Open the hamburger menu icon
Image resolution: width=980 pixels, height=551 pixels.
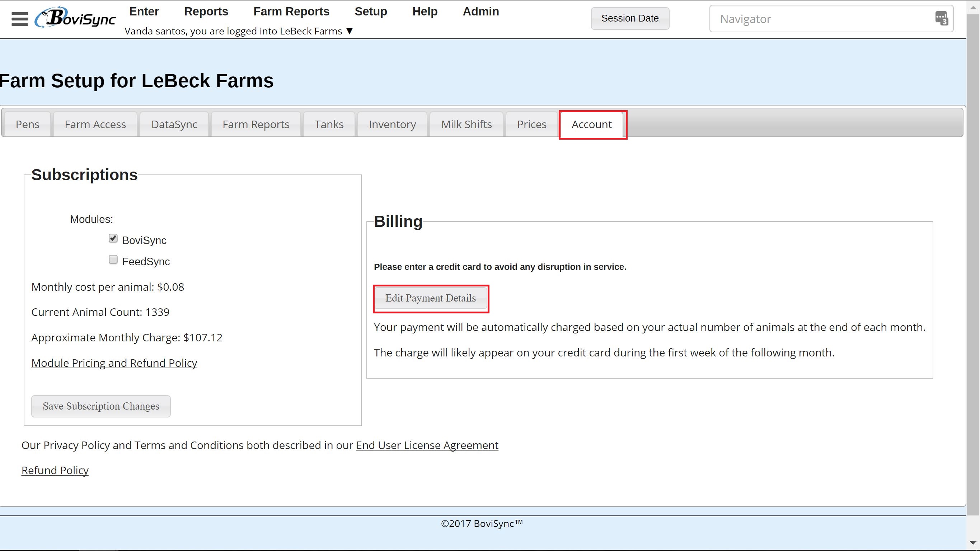point(20,19)
